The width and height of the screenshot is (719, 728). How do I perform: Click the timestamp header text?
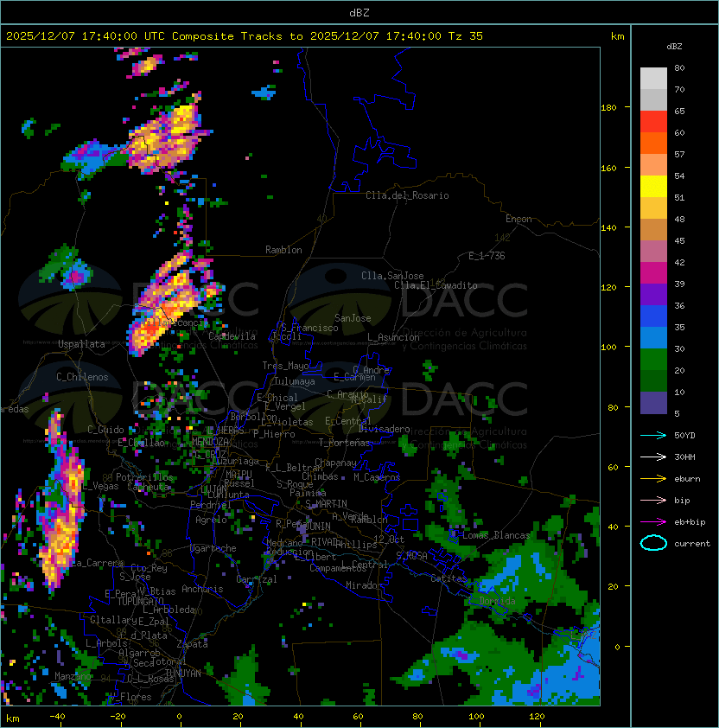click(245, 36)
